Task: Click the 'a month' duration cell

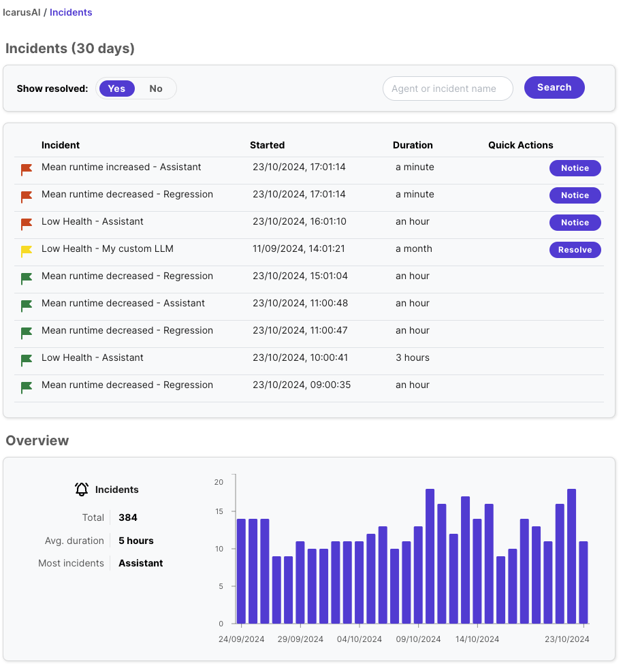Action: point(414,249)
